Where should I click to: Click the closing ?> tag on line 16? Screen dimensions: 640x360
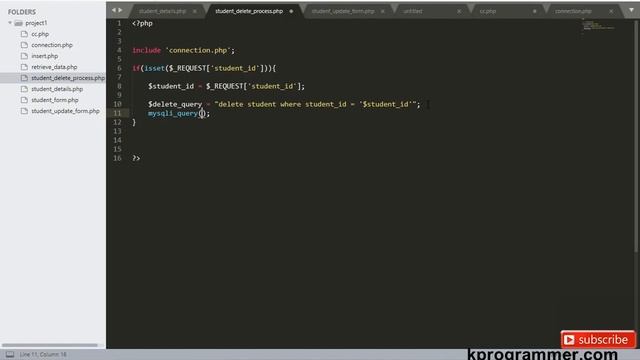point(136,158)
